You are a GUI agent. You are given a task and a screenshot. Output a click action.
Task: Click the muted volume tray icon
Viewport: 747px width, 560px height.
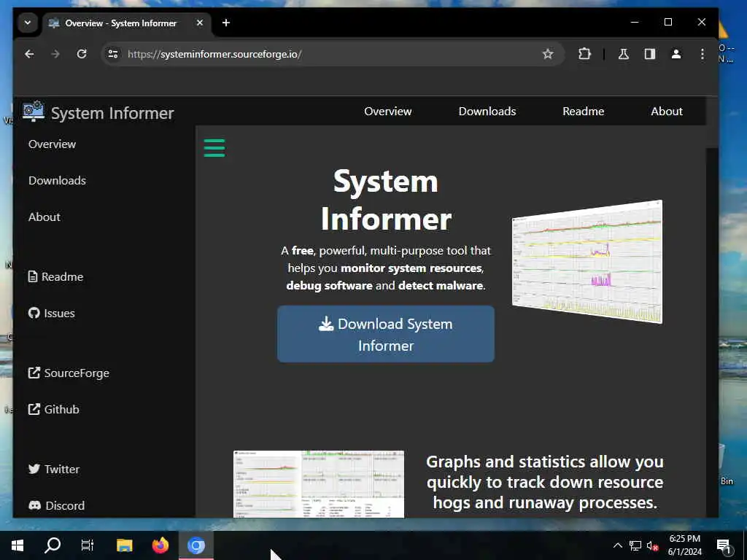click(653, 545)
